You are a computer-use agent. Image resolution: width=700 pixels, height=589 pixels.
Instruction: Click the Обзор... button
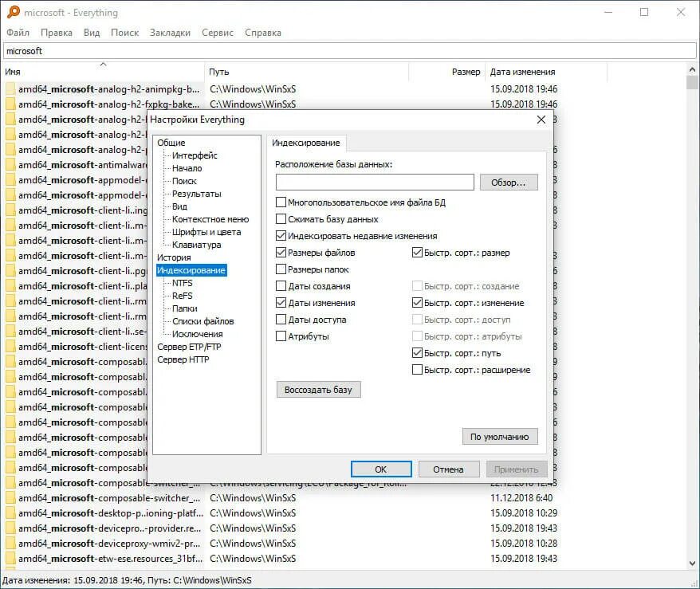(509, 183)
